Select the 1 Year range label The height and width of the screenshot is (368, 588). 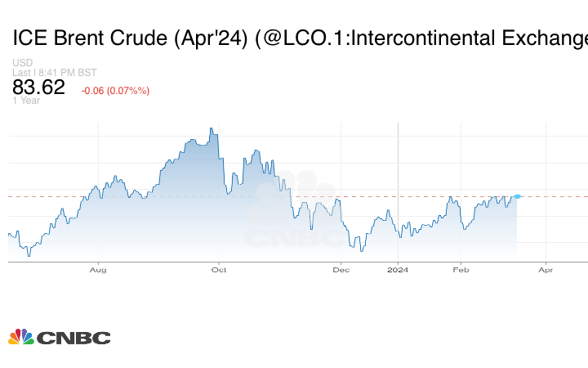(25, 101)
